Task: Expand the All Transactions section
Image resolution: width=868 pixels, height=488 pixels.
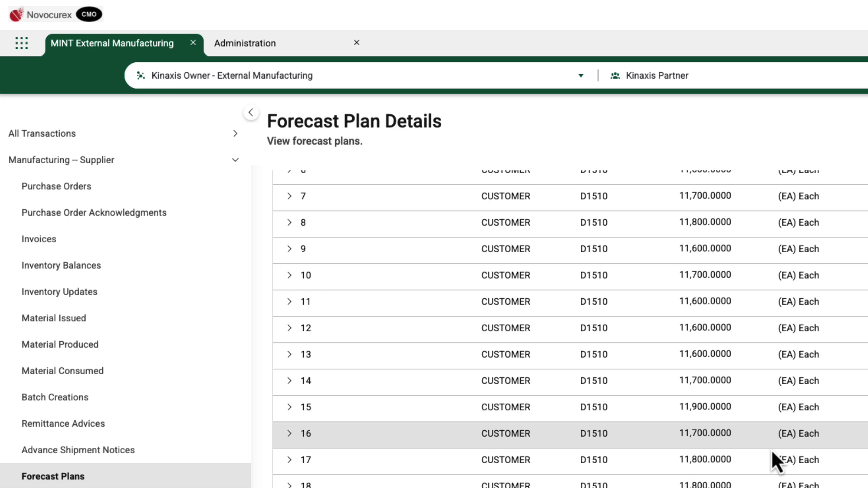Action: pos(235,133)
